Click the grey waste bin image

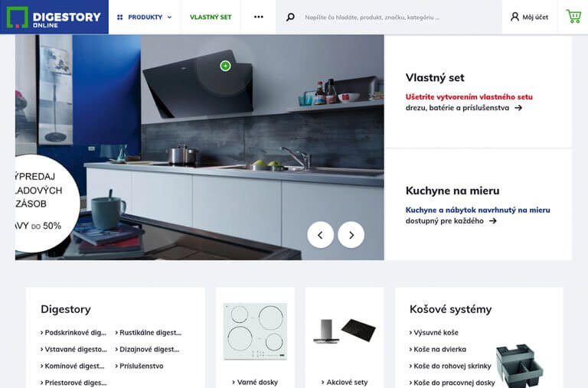(519, 366)
